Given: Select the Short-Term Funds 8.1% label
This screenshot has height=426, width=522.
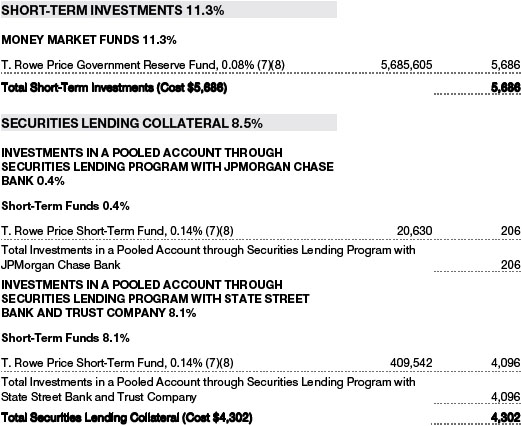Looking at the screenshot, I should [x=65, y=338].
